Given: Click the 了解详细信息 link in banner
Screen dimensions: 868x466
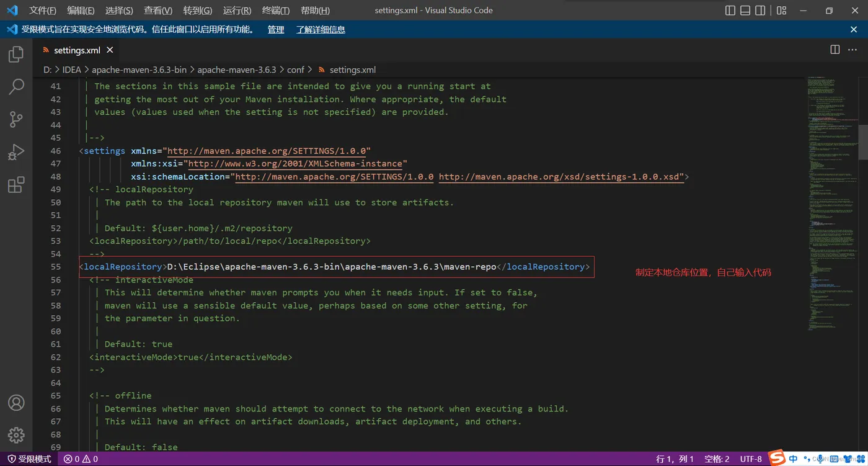Looking at the screenshot, I should click(321, 29).
